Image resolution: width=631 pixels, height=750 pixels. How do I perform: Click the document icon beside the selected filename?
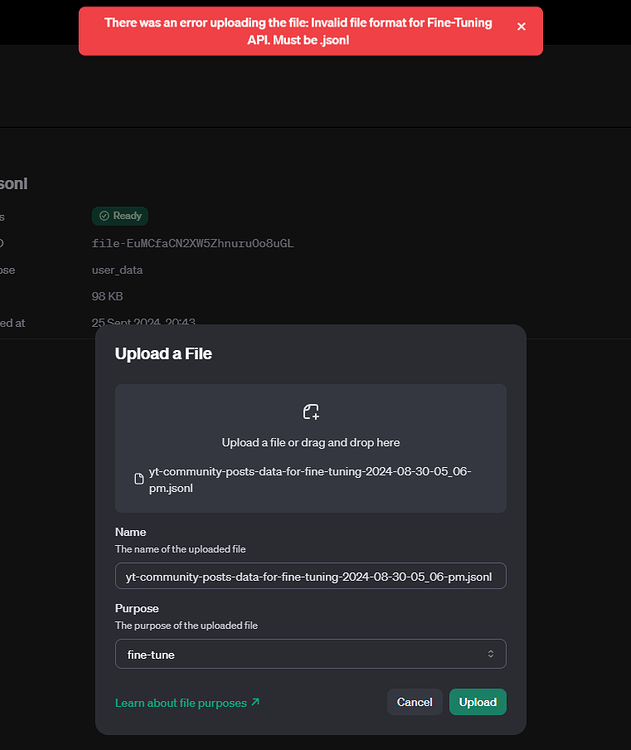tap(139, 479)
